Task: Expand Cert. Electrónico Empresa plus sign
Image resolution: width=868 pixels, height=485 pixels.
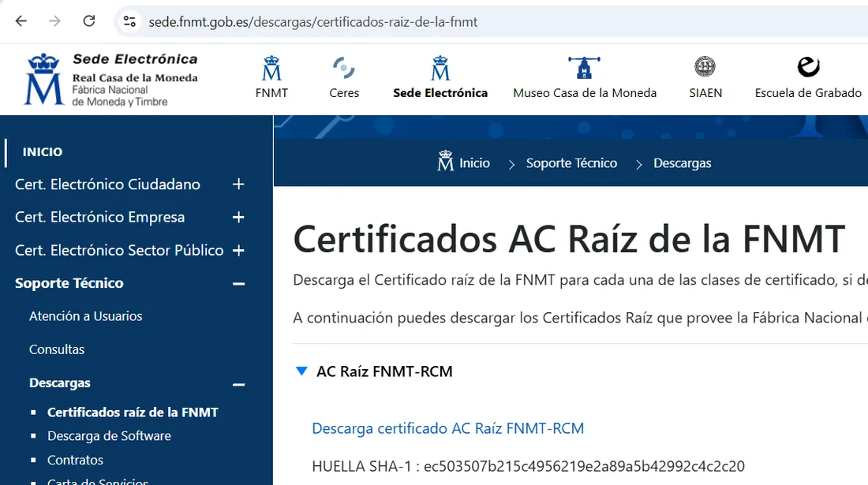Action: (238, 218)
